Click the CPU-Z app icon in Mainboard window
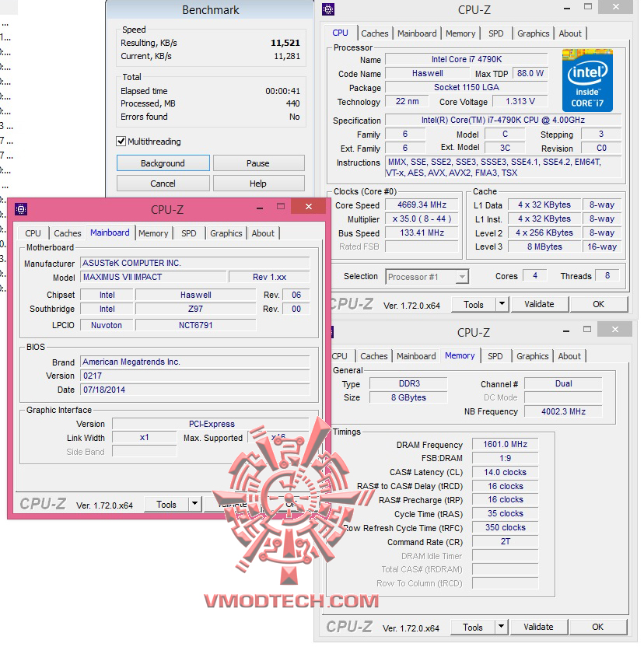The width and height of the screenshot is (644, 647). point(21,209)
